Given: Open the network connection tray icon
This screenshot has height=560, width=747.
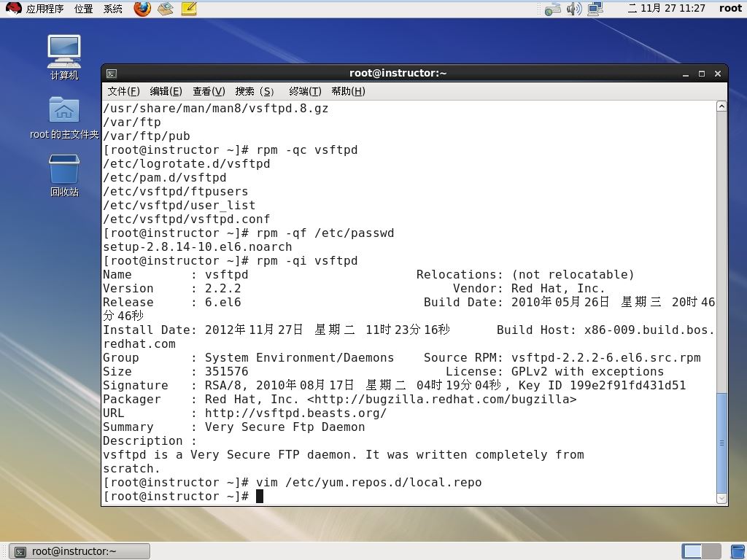Looking at the screenshot, I should 553,9.
